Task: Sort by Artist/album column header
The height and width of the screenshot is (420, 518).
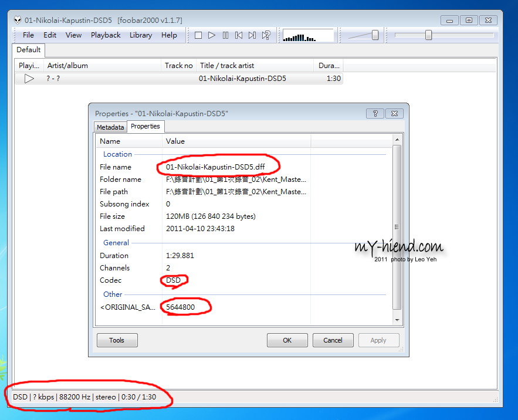Action: (102, 66)
